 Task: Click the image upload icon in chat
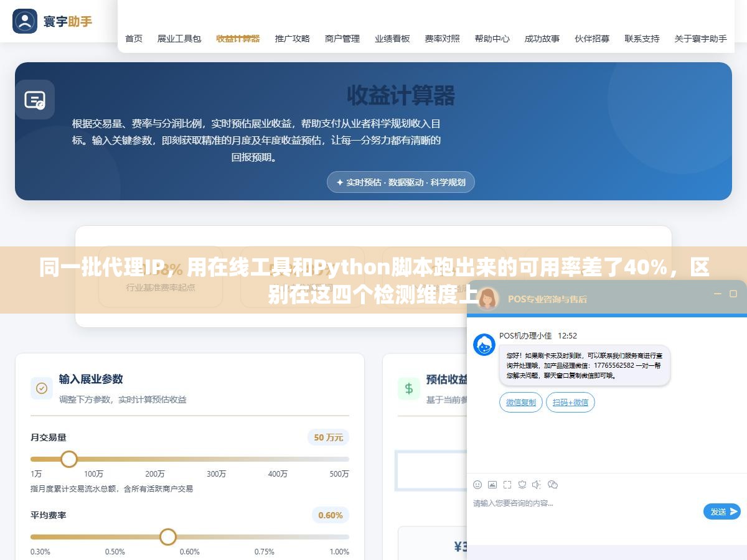492,485
